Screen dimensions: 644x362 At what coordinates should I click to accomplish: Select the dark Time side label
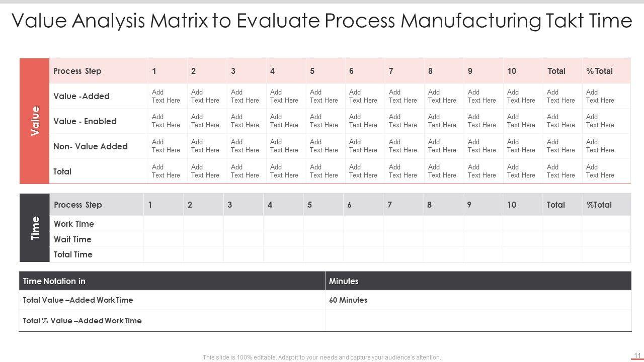pyautogui.click(x=35, y=228)
